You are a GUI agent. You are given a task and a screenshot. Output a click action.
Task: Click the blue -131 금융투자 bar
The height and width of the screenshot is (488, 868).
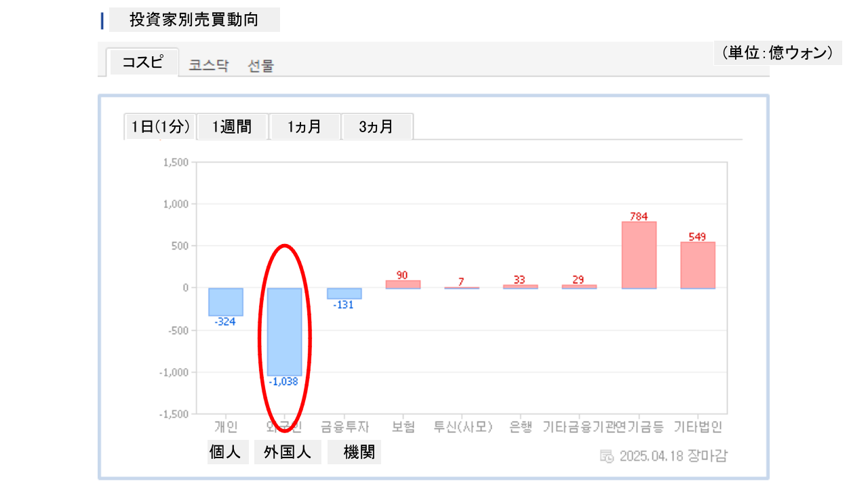pyautogui.click(x=344, y=293)
